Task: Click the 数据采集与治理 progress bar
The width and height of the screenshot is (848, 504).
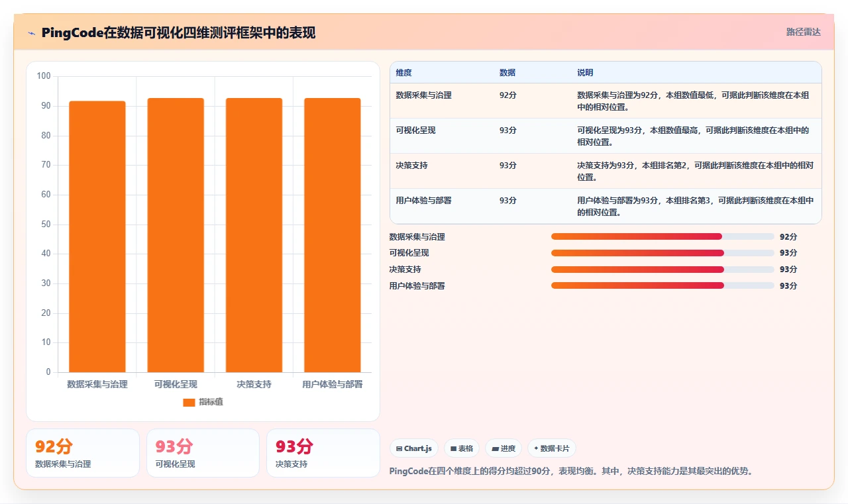Action: (662, 236)
